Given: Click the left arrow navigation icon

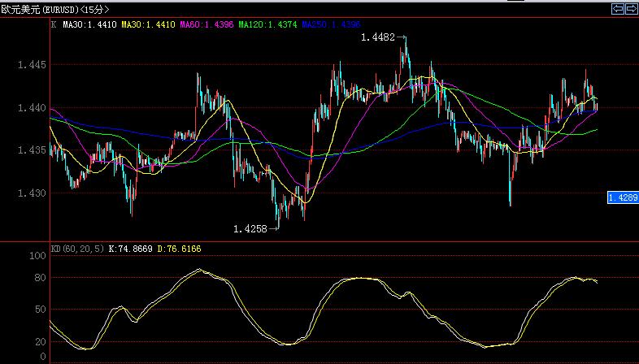Looking at the screenshot, I should point(618,9).
